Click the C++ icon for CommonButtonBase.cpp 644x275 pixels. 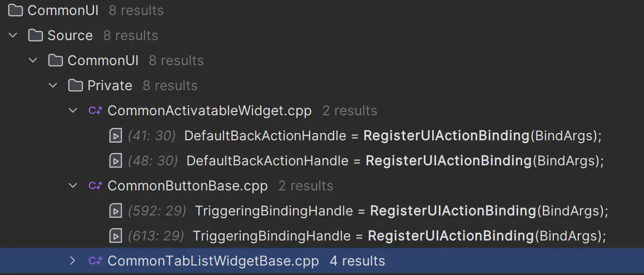(x=95, y=186)
